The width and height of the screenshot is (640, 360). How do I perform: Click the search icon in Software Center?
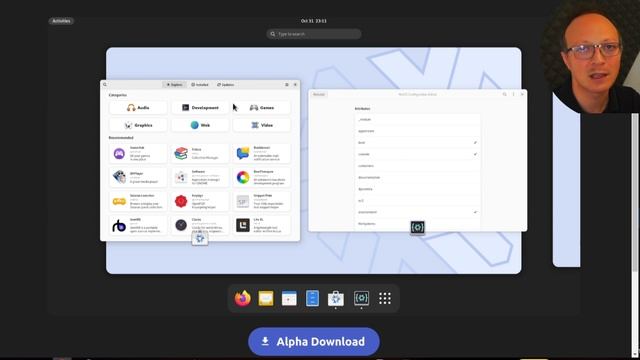105,84
